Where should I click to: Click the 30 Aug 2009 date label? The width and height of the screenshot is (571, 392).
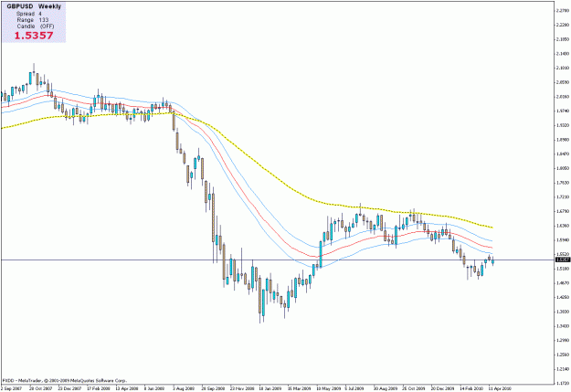pos(386,388)
